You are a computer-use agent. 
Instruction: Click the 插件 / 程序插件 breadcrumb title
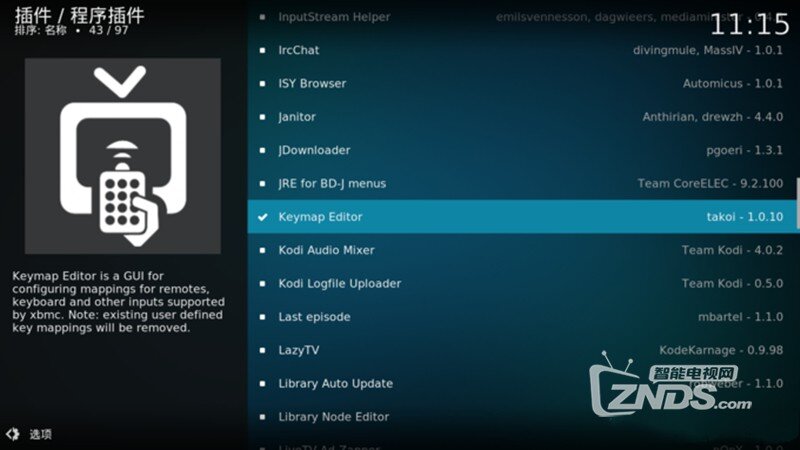point(80,15)
